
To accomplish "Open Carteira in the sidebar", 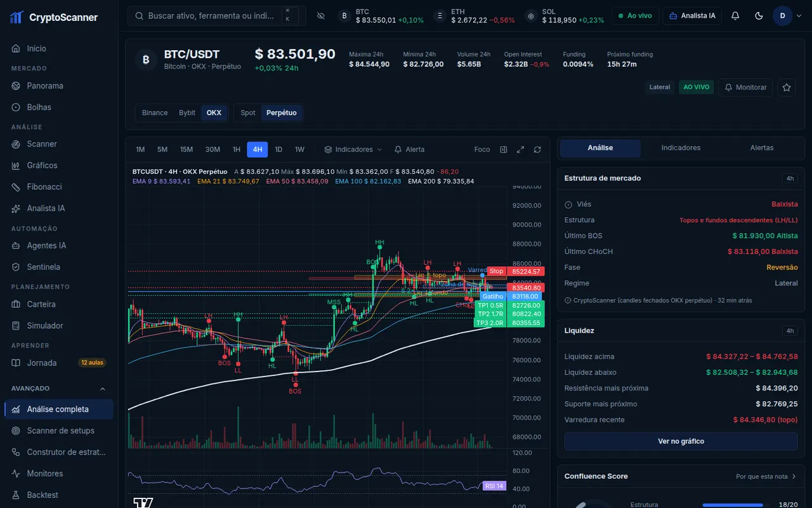I will point(58,304).
